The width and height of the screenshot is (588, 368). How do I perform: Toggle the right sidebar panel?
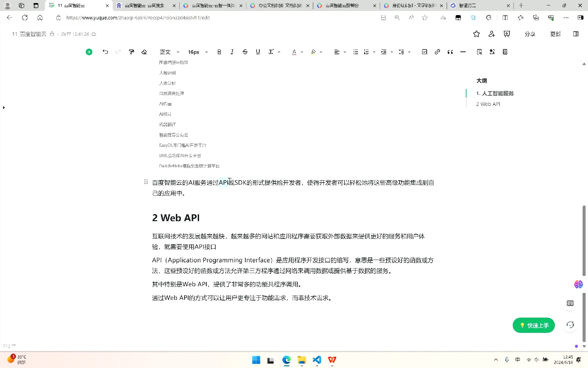click(576, 34)
